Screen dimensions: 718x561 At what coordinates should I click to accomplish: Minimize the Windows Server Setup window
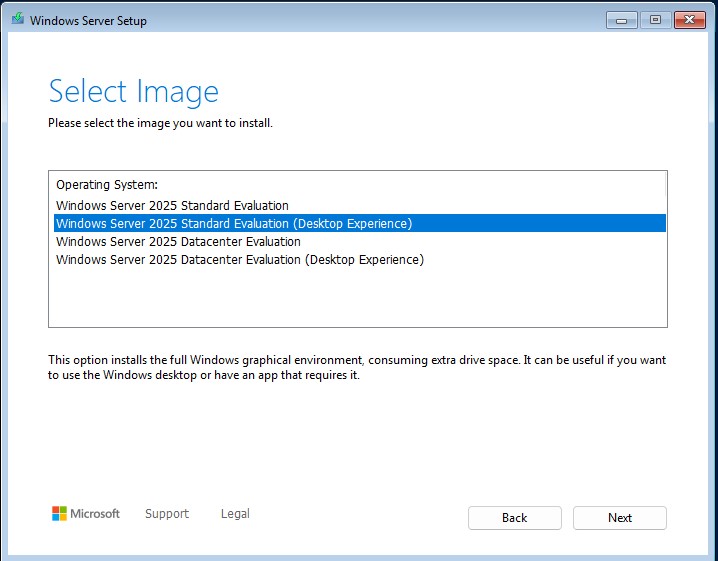click(621, 20)
